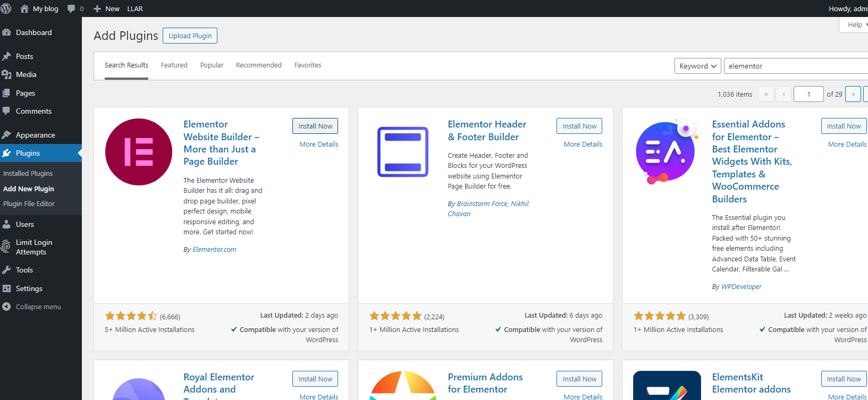Switch to Popular tab
This screenshot has height=400, width=868.
coord(212,65)
